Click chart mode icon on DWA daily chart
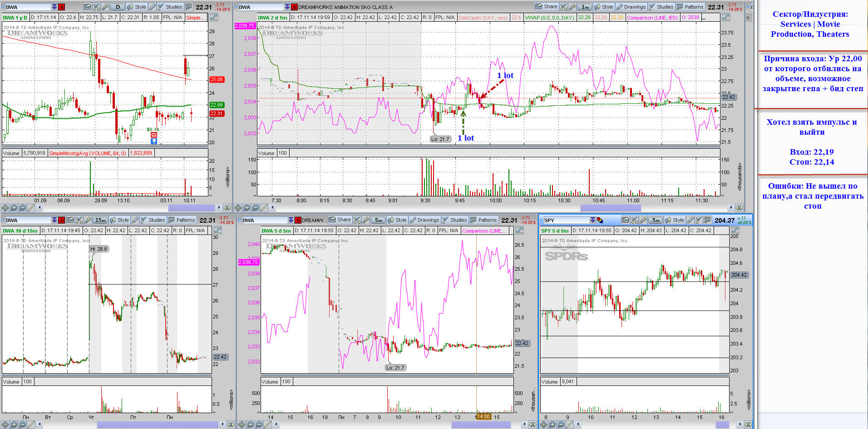 click(x=214, y=17)
